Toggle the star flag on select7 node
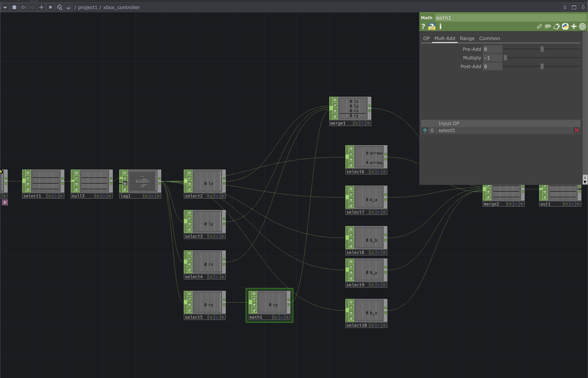The height and width of the screenshot is (378, 588). [384, 212]
